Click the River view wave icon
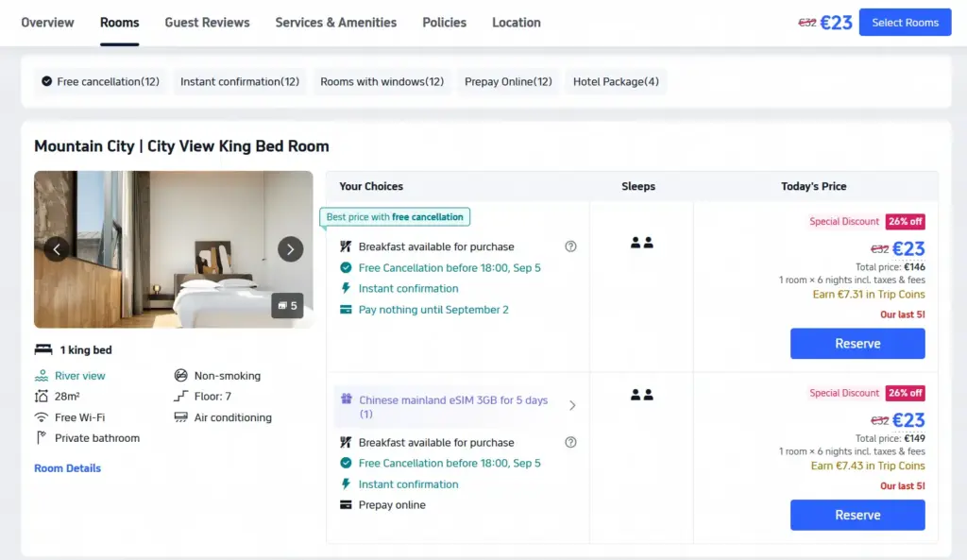The image size is (967, 560). click(42, 376)
